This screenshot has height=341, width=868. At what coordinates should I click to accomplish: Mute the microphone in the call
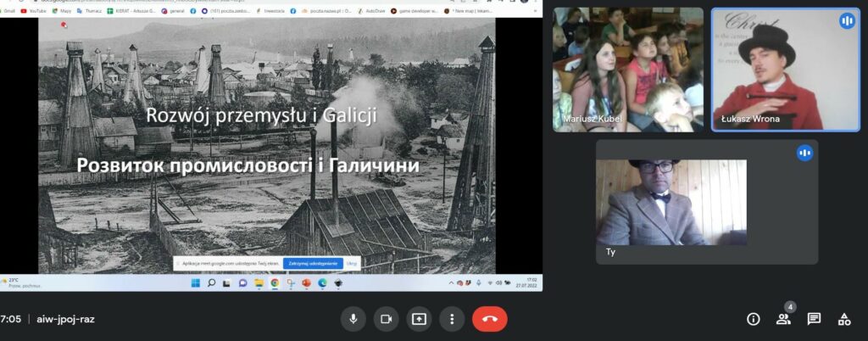tap(353, 319)
